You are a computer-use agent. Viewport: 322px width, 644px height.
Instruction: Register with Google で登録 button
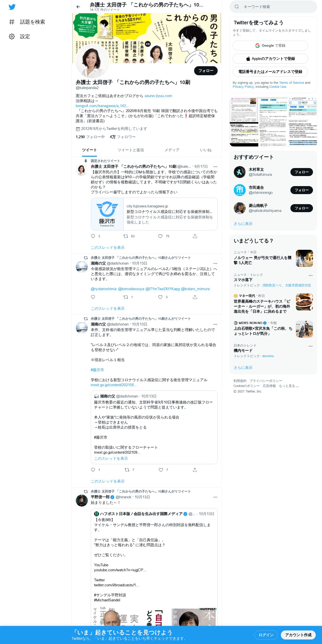coord(270,46)
